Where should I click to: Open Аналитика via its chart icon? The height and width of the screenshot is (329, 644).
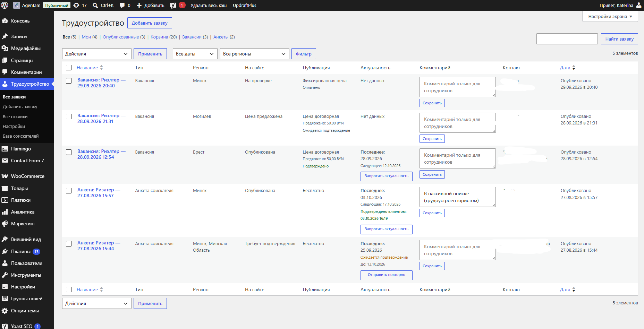(5, 212)
